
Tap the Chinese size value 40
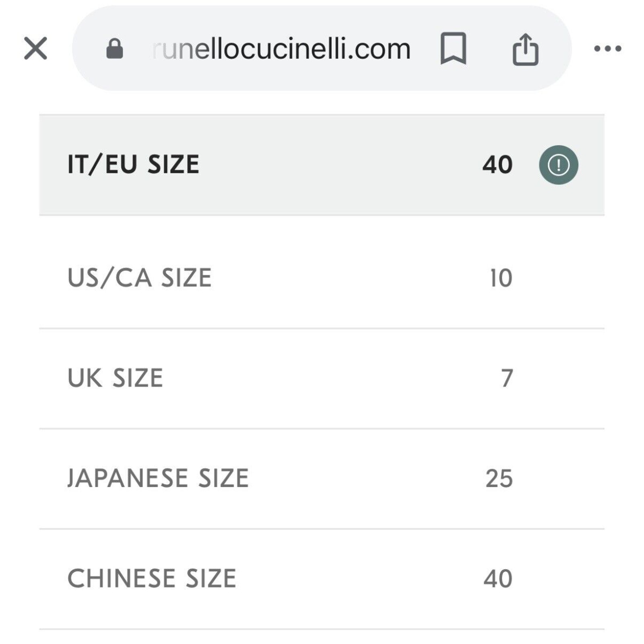tap(498, 579)
